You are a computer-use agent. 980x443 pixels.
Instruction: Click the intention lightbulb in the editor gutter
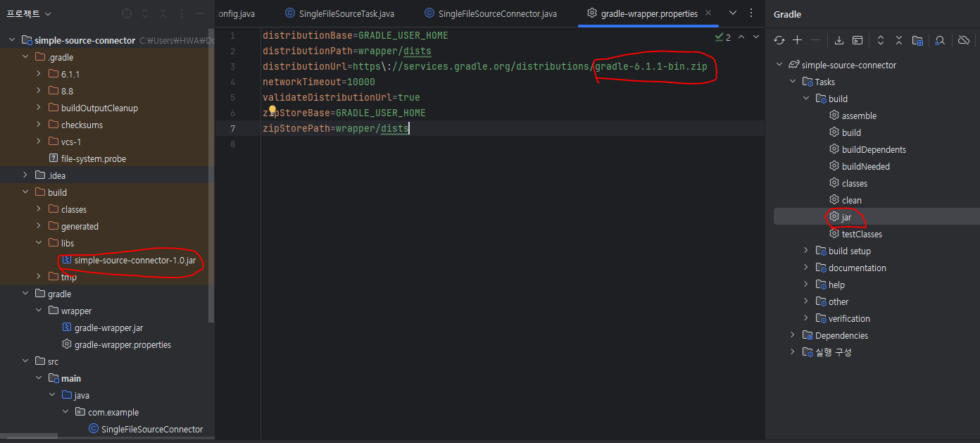pyautogui.click(x=272, y=110)
